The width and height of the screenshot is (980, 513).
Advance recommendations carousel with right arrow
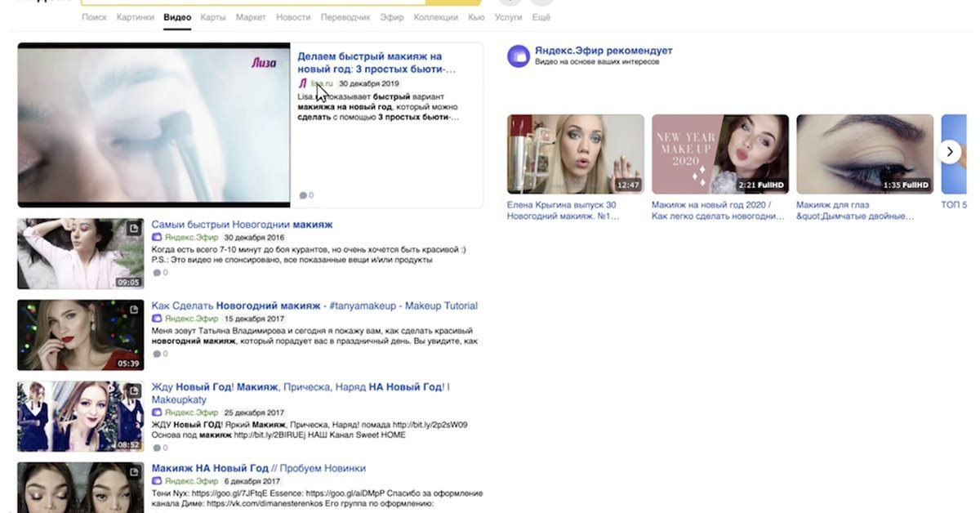point(949,151)
